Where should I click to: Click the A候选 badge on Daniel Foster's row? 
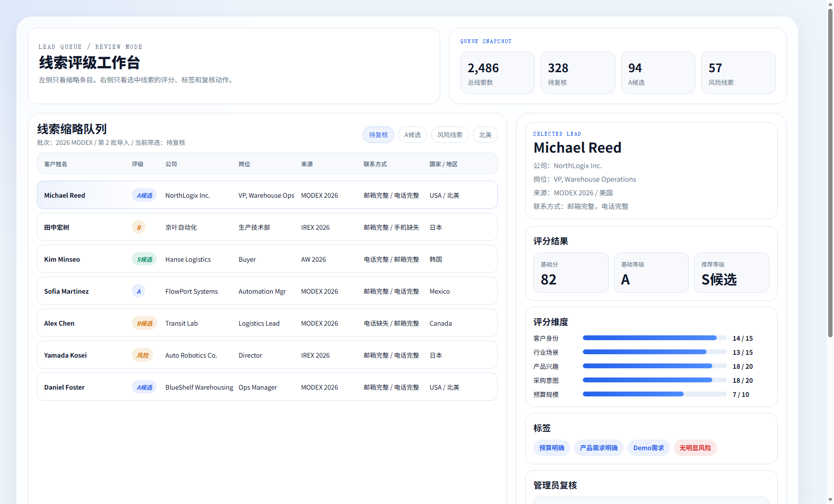pos(144,387)
